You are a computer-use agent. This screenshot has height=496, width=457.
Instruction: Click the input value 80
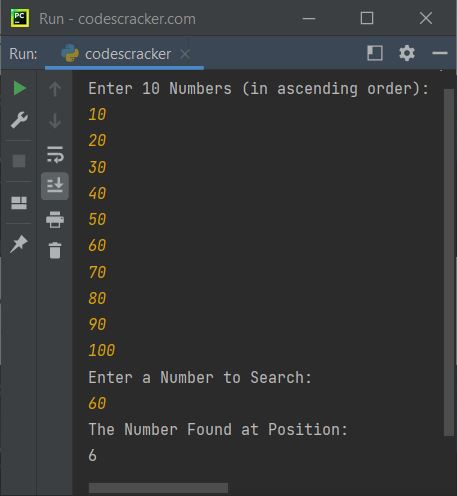97,298
